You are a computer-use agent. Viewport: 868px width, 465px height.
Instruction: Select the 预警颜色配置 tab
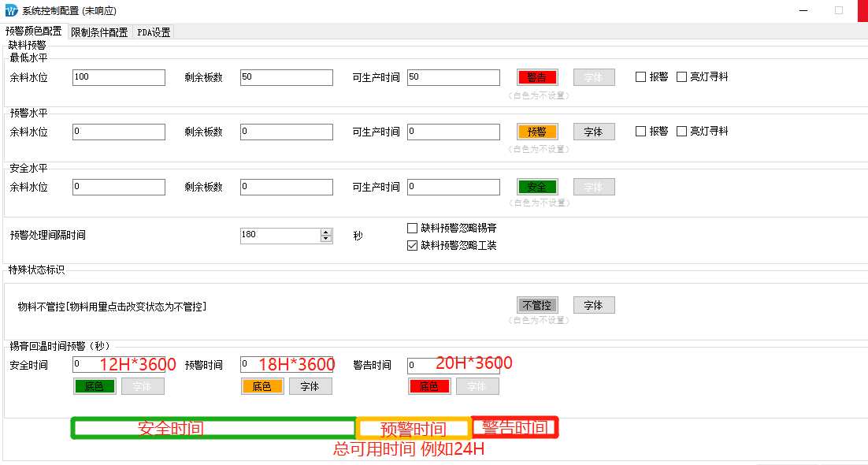[x=33, y=32]
